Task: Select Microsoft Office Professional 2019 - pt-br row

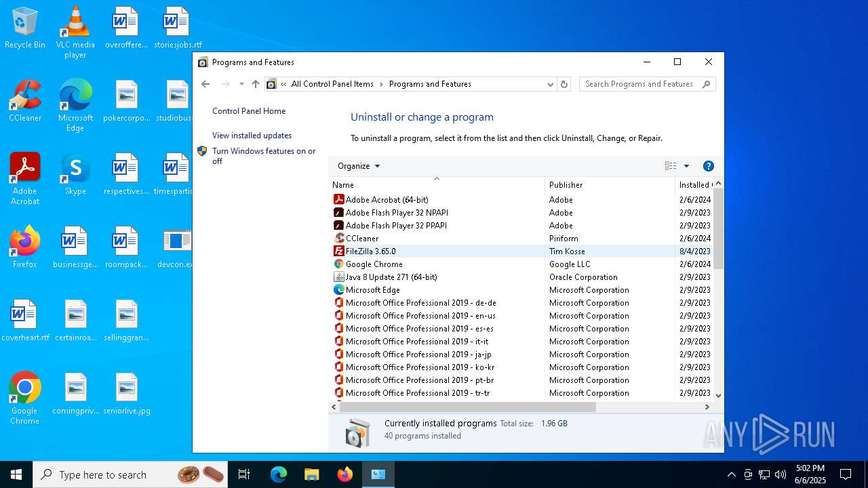Action: pos(521,380)
